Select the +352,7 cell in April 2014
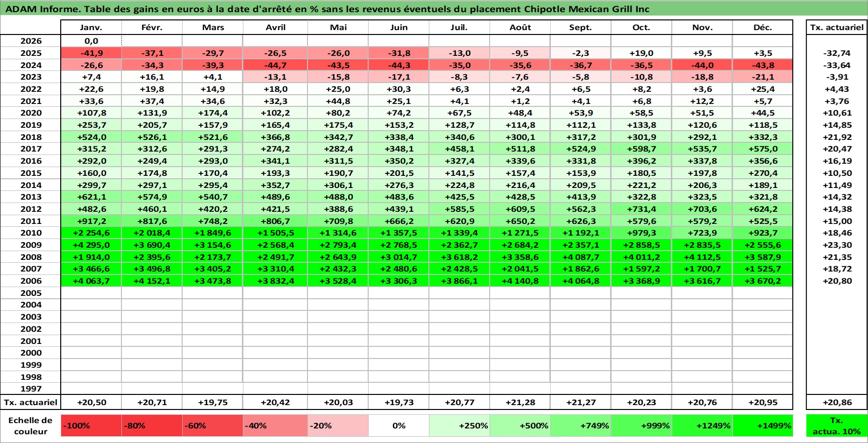868x443 pixels. (275, 185)
